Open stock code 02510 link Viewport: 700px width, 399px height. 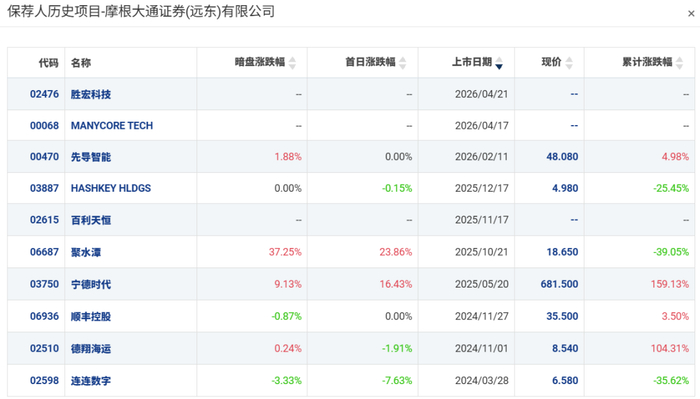[44, 348]
